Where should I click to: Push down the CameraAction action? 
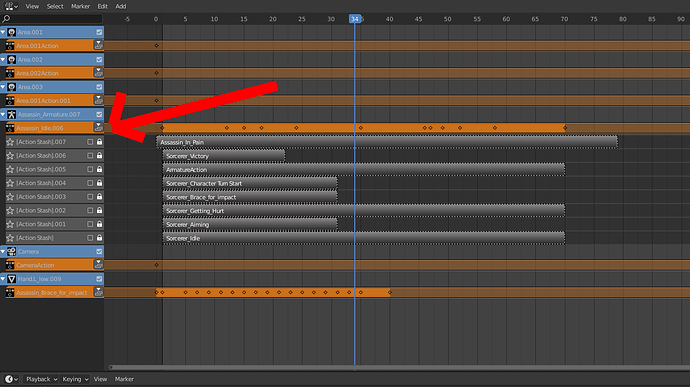click(98, 265)
